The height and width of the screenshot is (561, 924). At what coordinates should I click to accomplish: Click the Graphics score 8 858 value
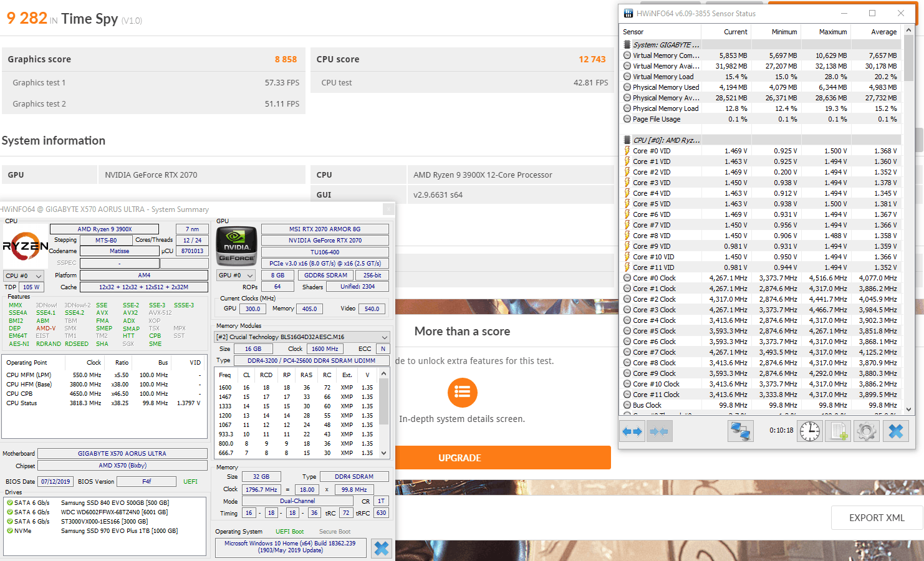286,59
